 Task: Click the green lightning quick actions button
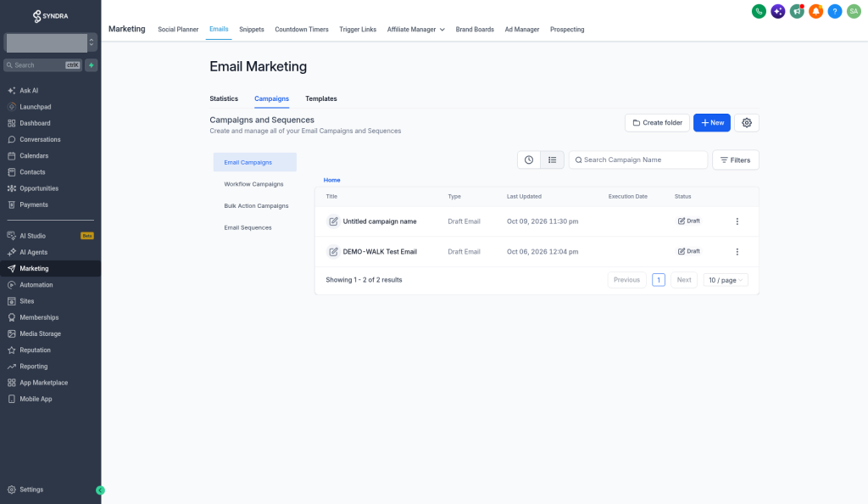(x=92, y=65)
